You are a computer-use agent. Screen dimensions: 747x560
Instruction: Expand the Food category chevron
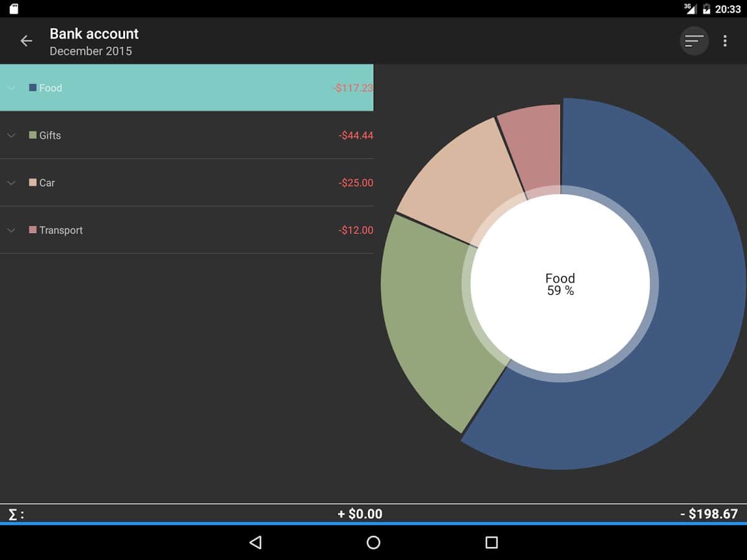click(x=11, y=88)
